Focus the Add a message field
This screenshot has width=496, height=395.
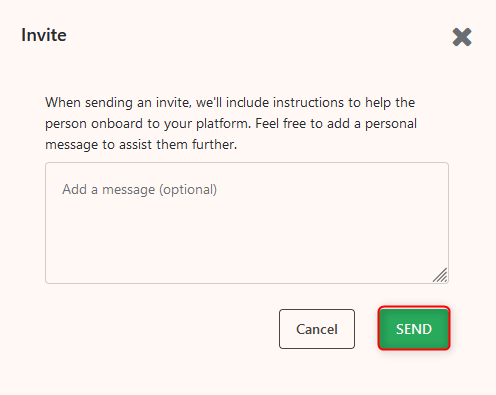(247, 223)
